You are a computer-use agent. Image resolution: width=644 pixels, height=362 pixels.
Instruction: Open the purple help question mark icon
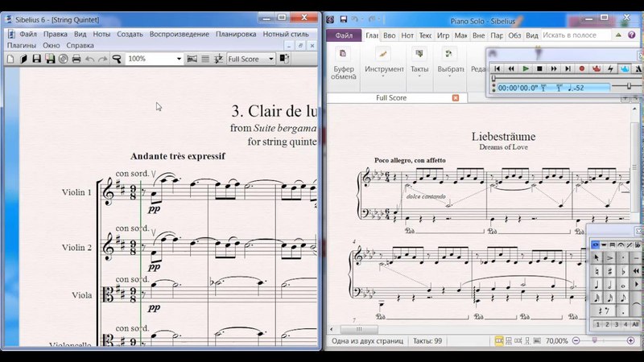tap(632, 35)
